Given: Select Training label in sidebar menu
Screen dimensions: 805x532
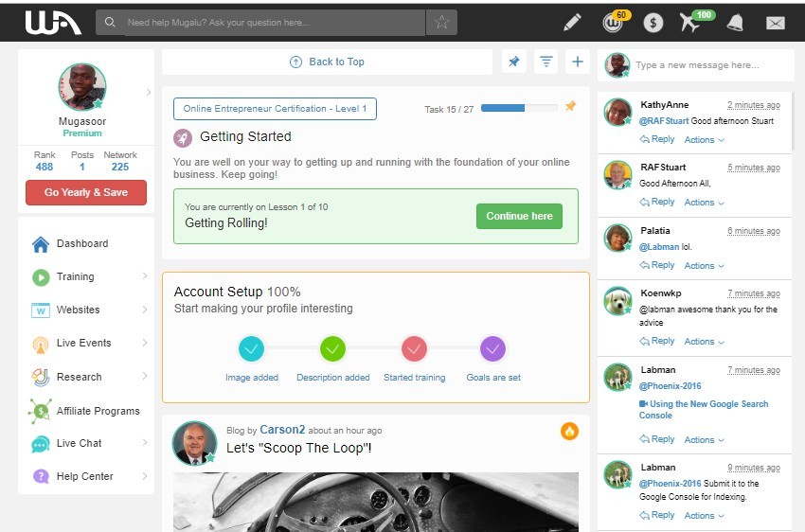Looking at the screenshot, I should (x=76, y=276).
